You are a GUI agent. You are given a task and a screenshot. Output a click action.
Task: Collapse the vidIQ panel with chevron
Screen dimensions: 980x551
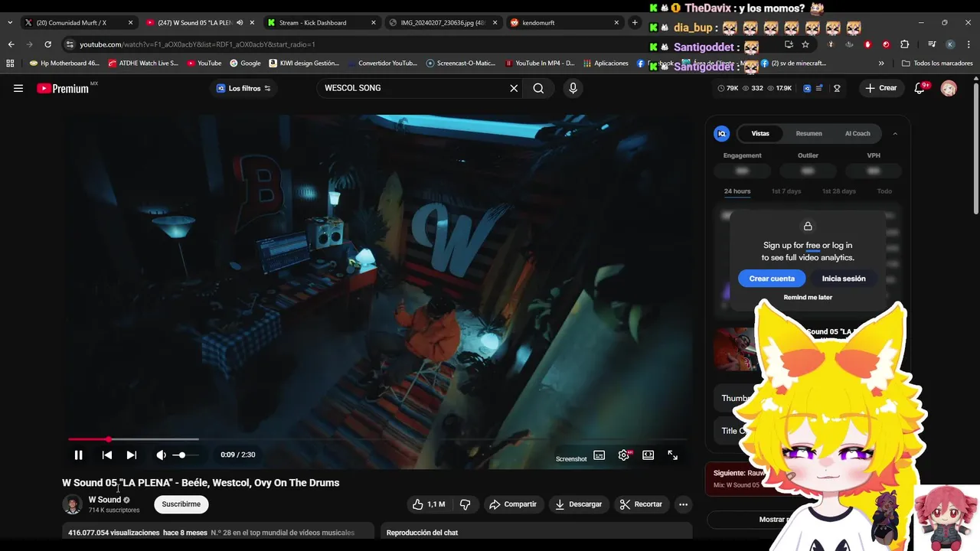coord(895,133)
